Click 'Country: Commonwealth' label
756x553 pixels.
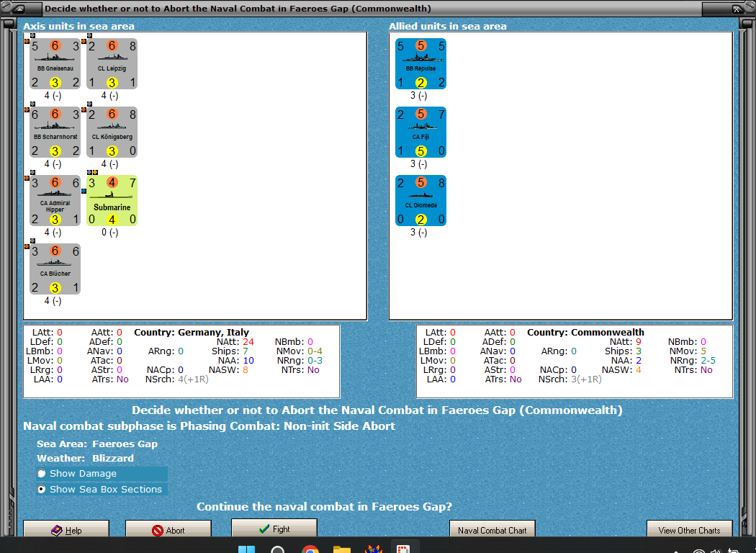point(585,332)
